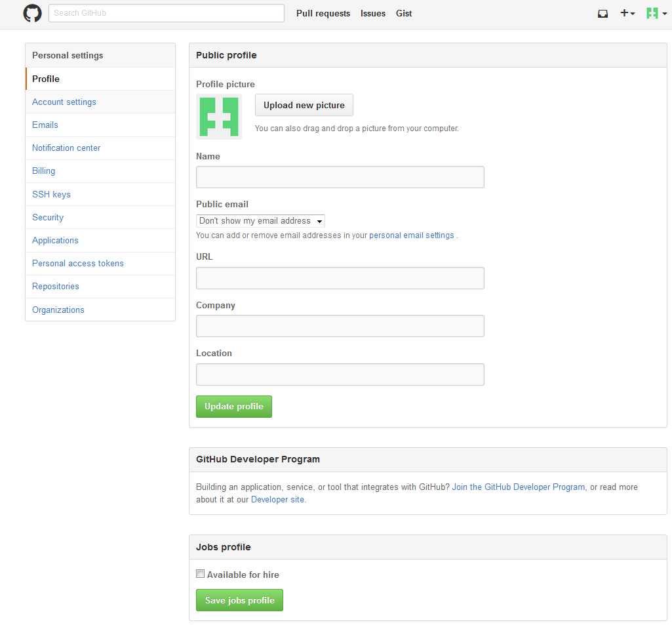Click the GitHub Octocat logo
The image size is (672, 629).
point(32,13)
